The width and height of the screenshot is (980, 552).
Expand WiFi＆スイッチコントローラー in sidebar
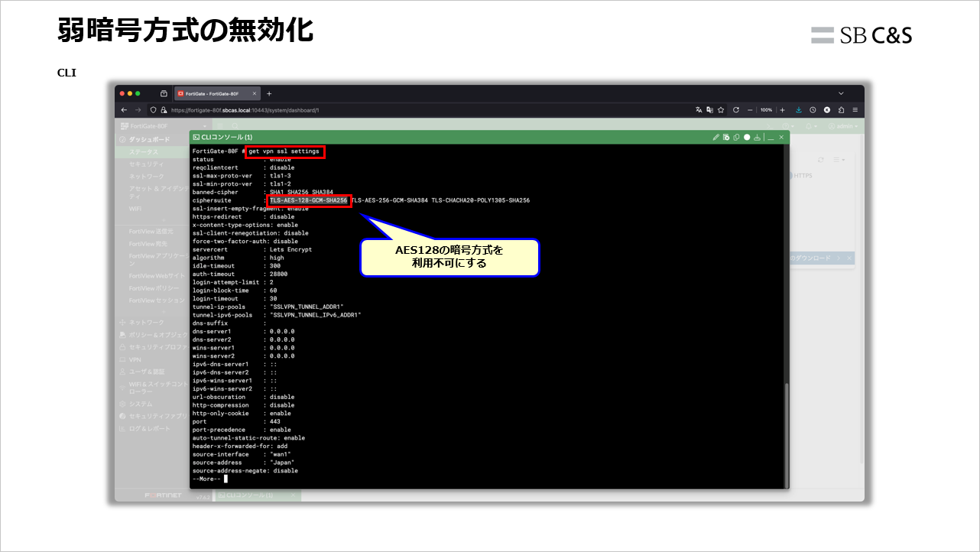point(151,387)
